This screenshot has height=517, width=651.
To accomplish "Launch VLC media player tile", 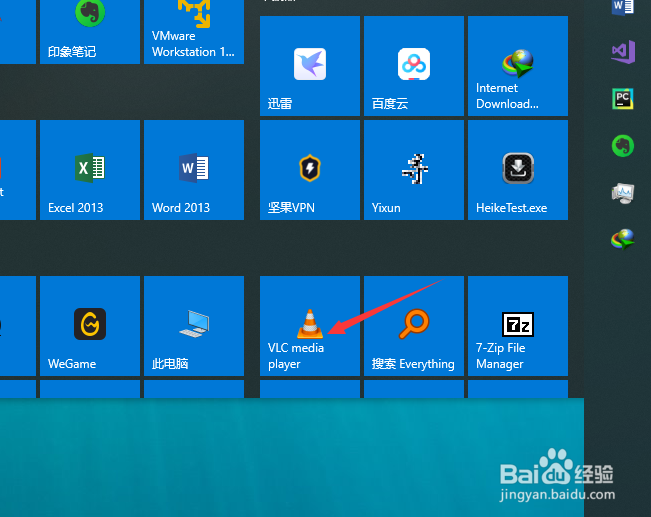I will (310, 326).
